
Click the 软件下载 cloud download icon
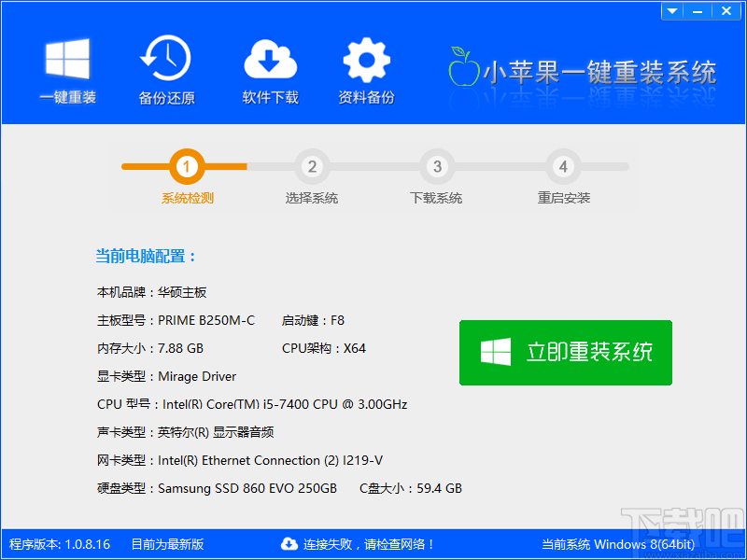click(x=270, y=61)
